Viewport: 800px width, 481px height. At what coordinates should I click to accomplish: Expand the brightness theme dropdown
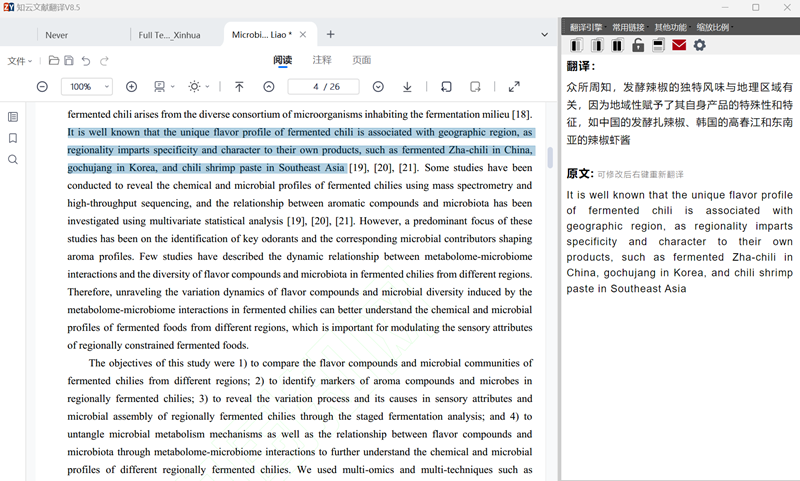(x=199, y=87)
